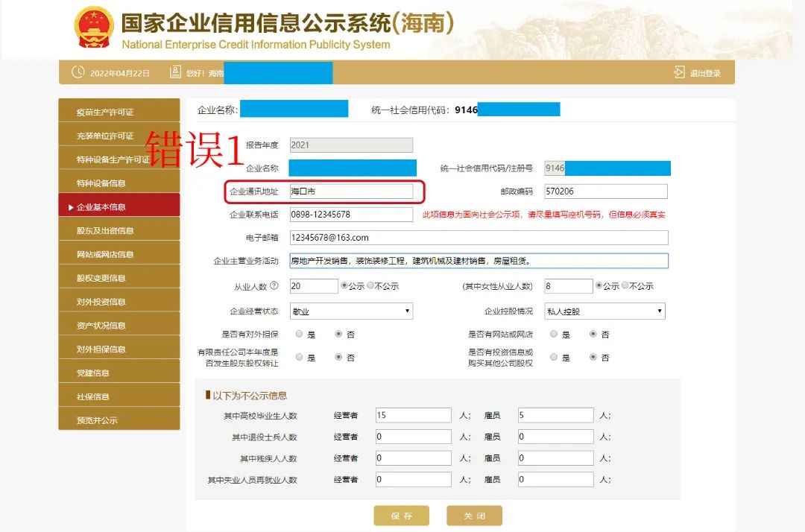Click the circled 企业通讯地址 address field
This screenshot has height=532, width=805.
[x=350, y=191]
